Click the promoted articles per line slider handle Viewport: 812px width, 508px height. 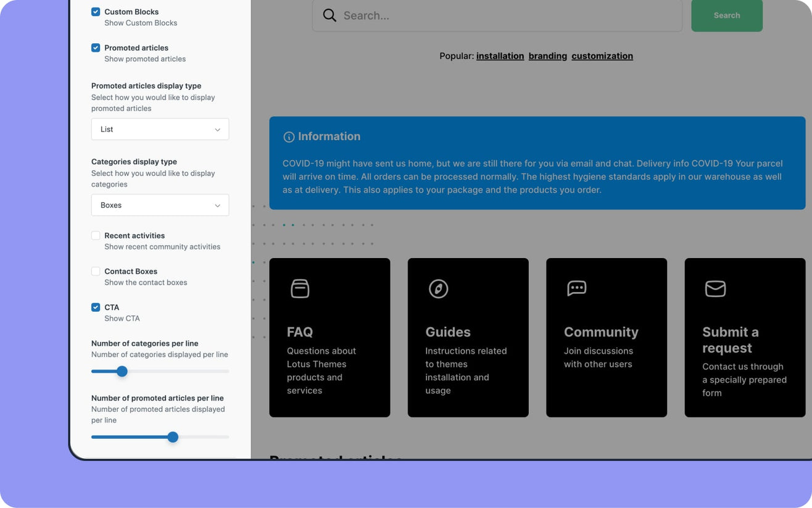coord(173,437)
